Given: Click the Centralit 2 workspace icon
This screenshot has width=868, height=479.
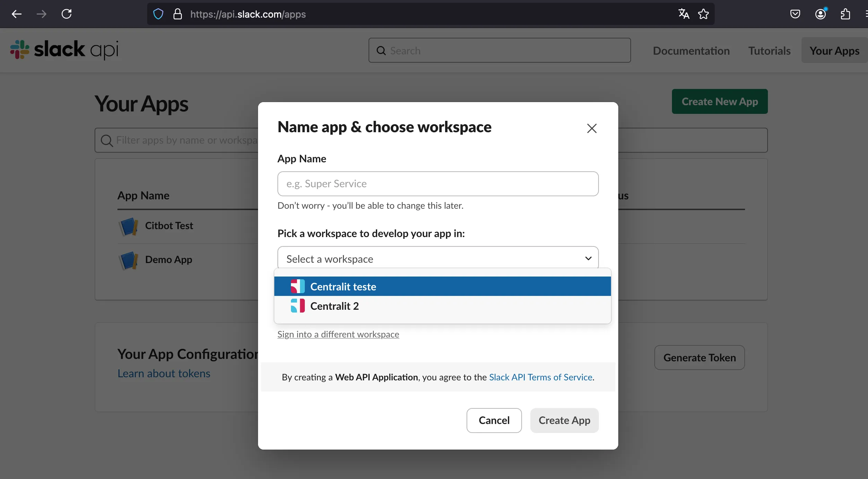Looking at the screenshot, I should [298, 306].
